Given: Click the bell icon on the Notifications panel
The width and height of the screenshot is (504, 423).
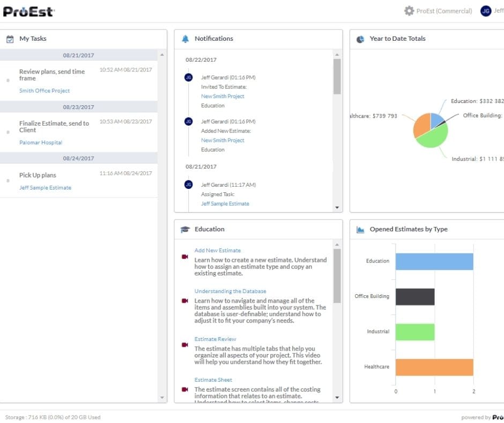Looking at the screenshot, I should pyautogui.click(x=185, y=38).
